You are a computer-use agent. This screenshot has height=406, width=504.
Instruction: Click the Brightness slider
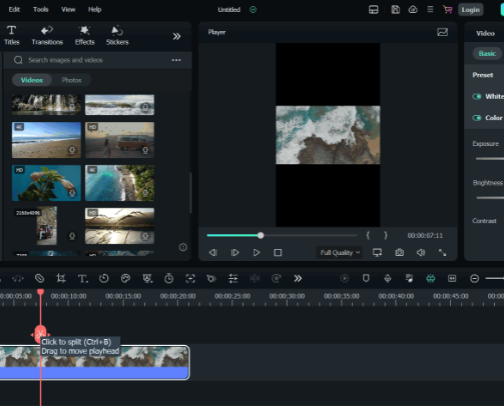click(490, 198)
